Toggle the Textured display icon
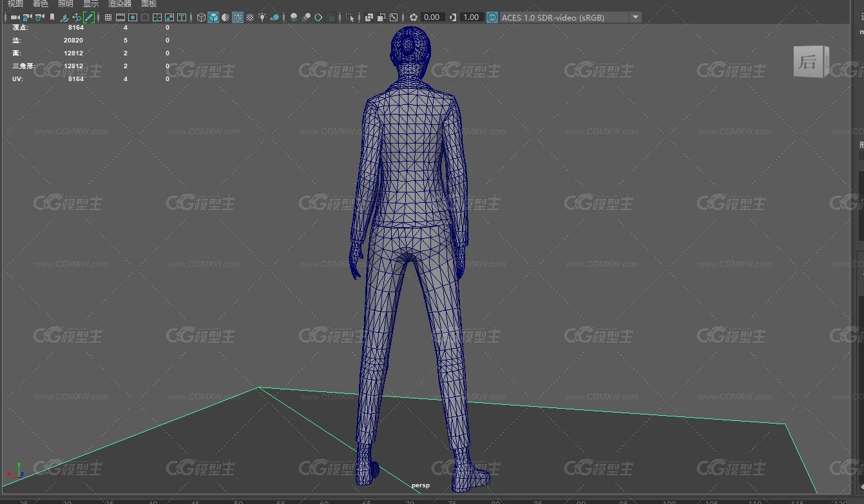Image resolution: width=864 pixels, height=504 pixels. pos(250,17)
